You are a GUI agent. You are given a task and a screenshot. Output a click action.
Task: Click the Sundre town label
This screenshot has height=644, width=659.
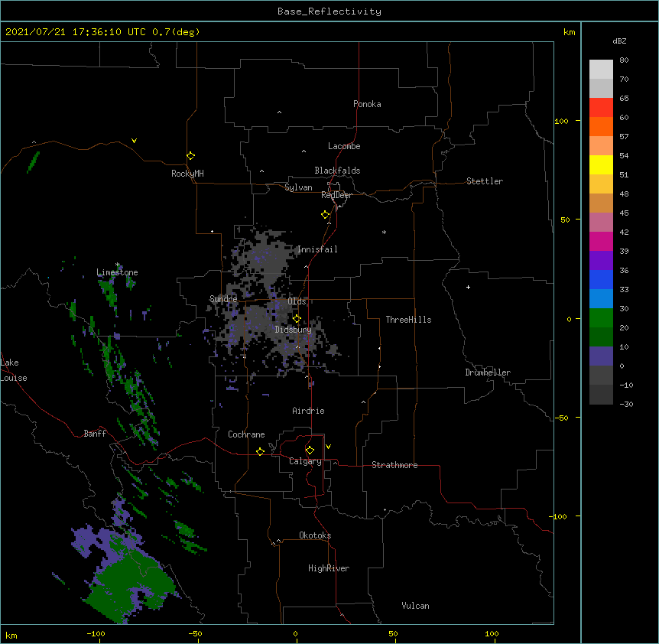click(223, 299)
